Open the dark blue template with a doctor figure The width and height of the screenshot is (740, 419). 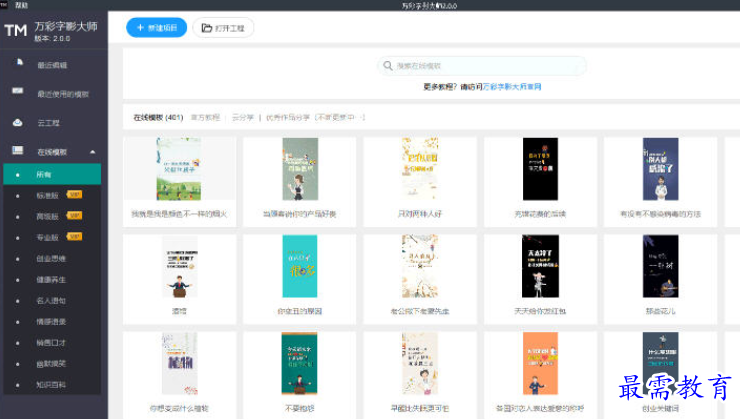tap(661, 169)
